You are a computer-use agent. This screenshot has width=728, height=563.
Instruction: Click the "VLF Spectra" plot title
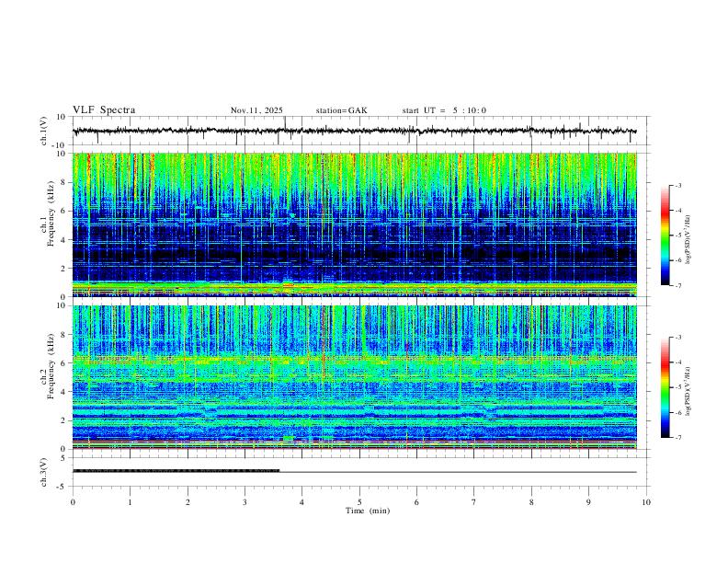104,110
